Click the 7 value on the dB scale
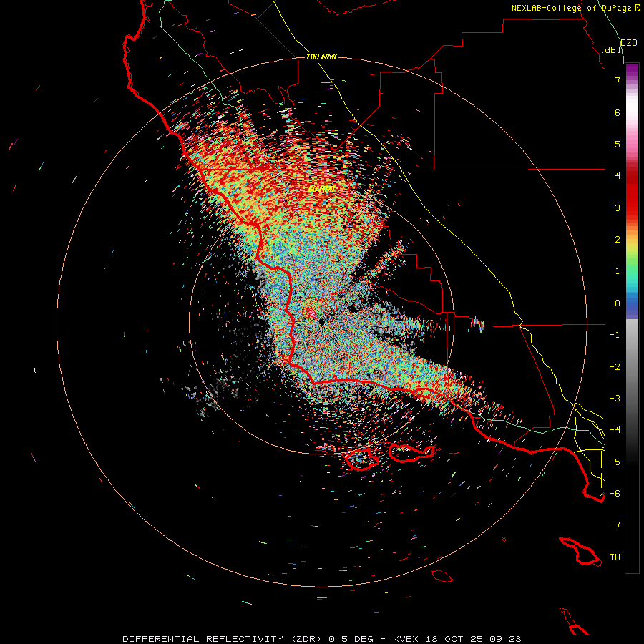The width and height of the screenshot is (644, 644). [x=618, y=80]
